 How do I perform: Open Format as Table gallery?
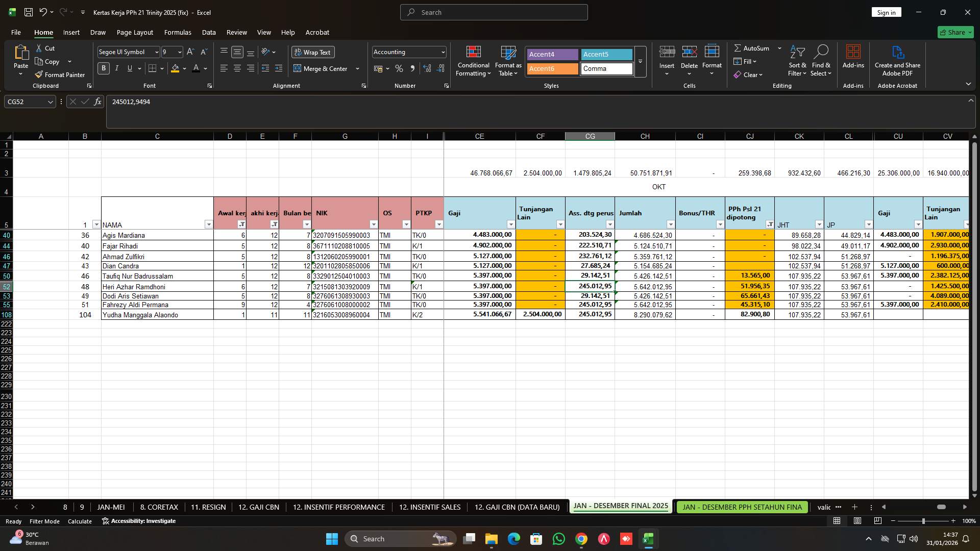(x=507, y=60)
